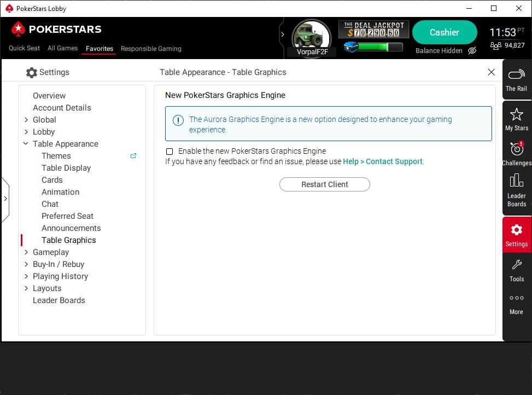Click the Cashier button

[x=445, y=32]
